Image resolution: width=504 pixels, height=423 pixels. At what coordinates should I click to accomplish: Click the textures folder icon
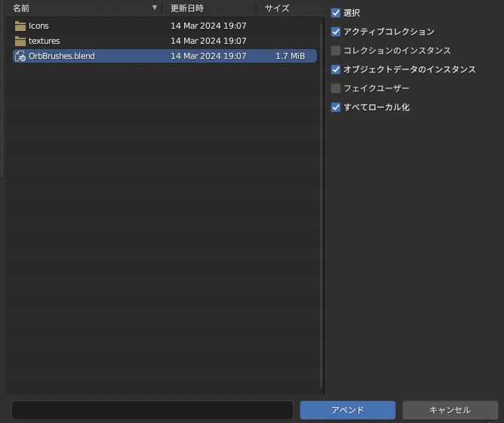click(20, 42)
